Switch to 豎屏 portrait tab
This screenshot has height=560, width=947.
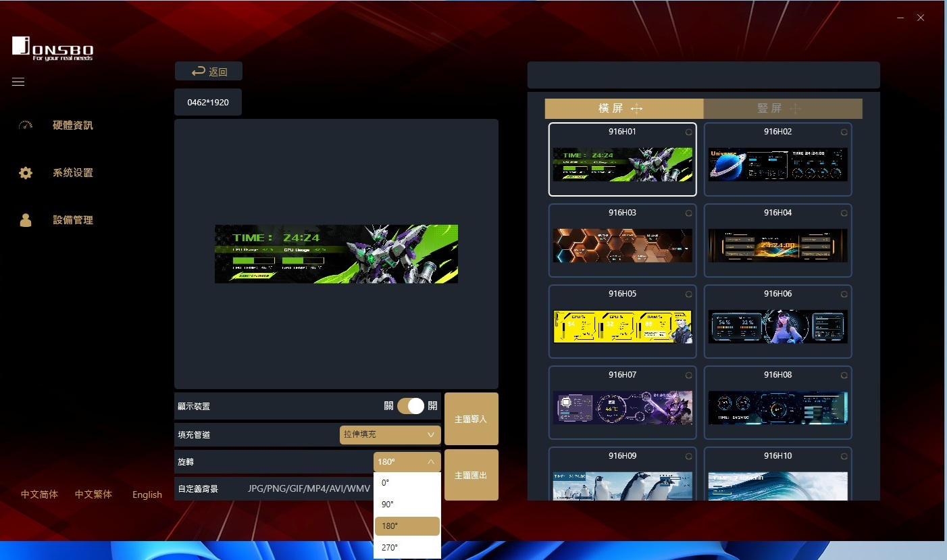pos(783,109)
